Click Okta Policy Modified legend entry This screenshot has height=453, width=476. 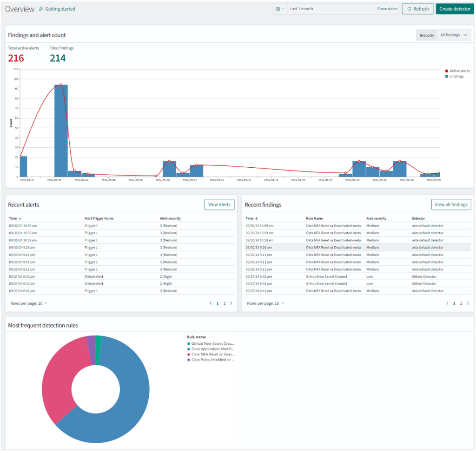211,360
